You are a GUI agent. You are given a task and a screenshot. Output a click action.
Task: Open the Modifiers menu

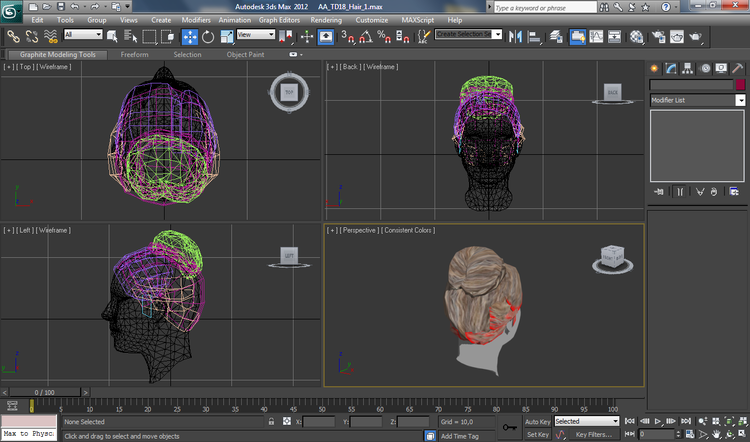pos(196,20)
